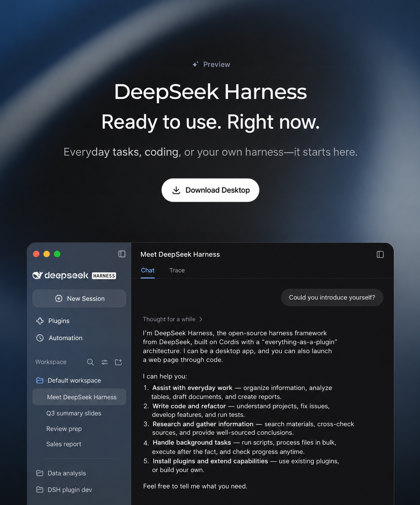Click the Preview label text
Viewport: 420px width, 505px height.
coord(217,64)
